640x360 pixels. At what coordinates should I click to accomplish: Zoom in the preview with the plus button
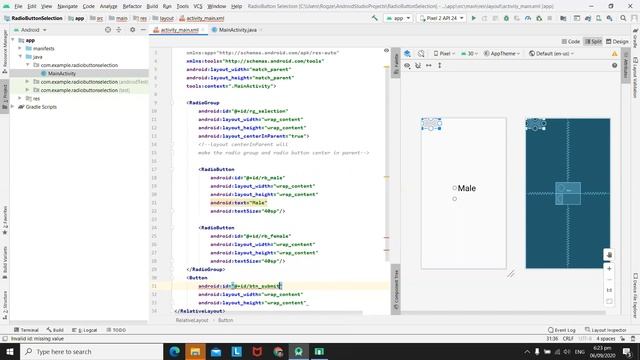pos(609,269)
